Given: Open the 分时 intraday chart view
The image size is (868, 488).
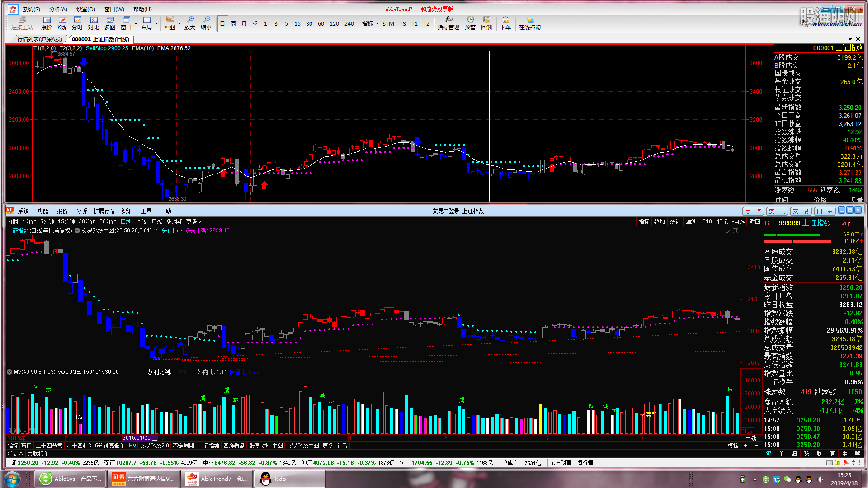Looking at the screenshot, I should (x=77, y=23).
